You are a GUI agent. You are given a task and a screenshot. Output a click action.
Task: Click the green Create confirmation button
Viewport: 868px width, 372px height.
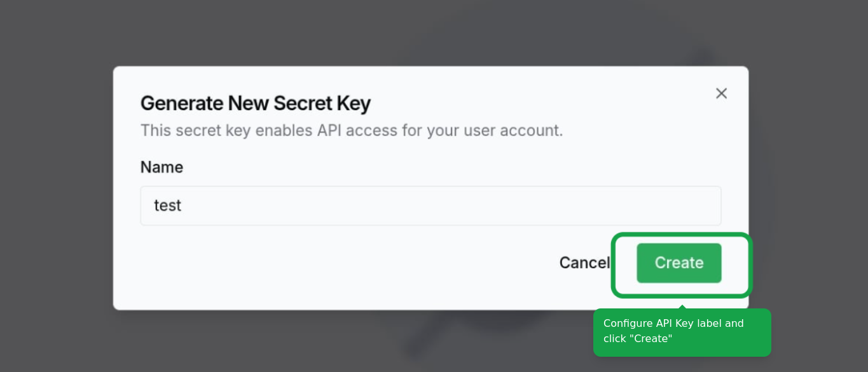tap(679, 263)
